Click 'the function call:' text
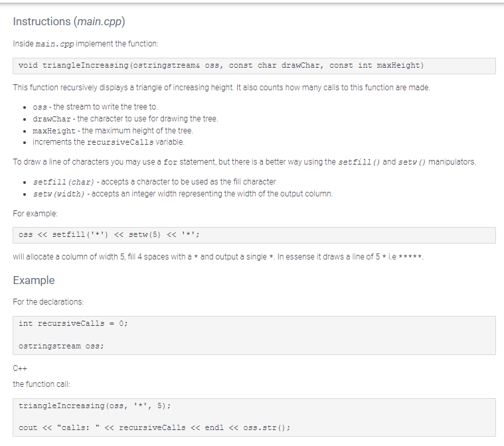 coord(41,384)
